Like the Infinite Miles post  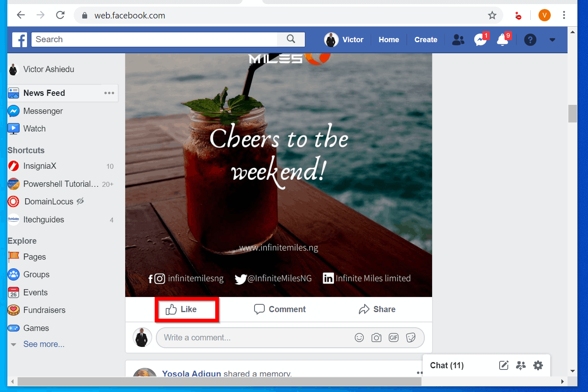(187, 309)
